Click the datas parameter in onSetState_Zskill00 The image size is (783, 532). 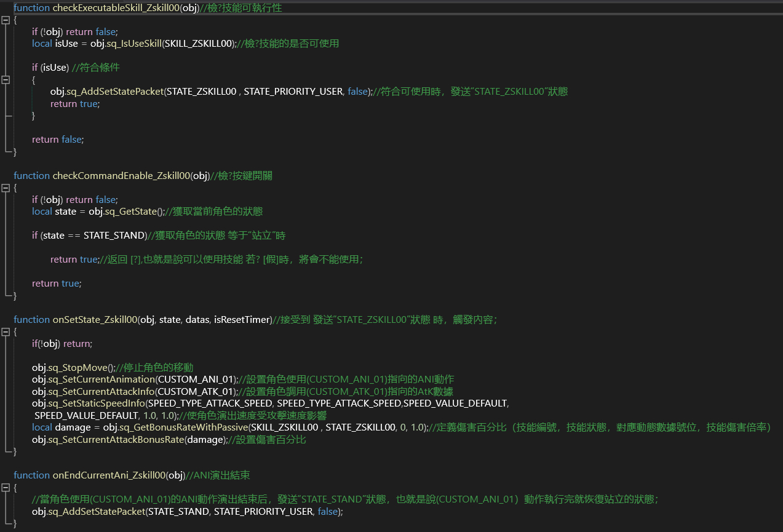(x=197, y=320)
